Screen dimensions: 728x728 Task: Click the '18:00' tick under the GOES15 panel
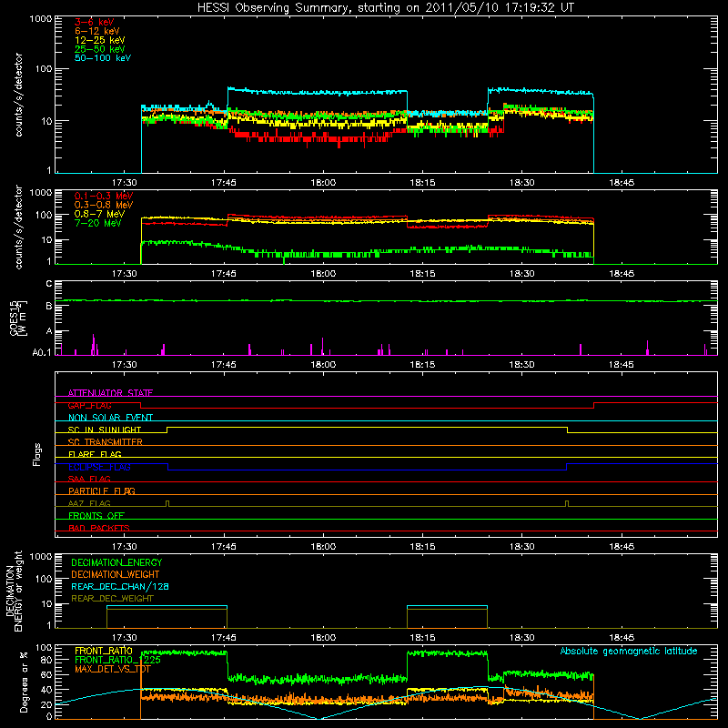click(x=323, y=365)
